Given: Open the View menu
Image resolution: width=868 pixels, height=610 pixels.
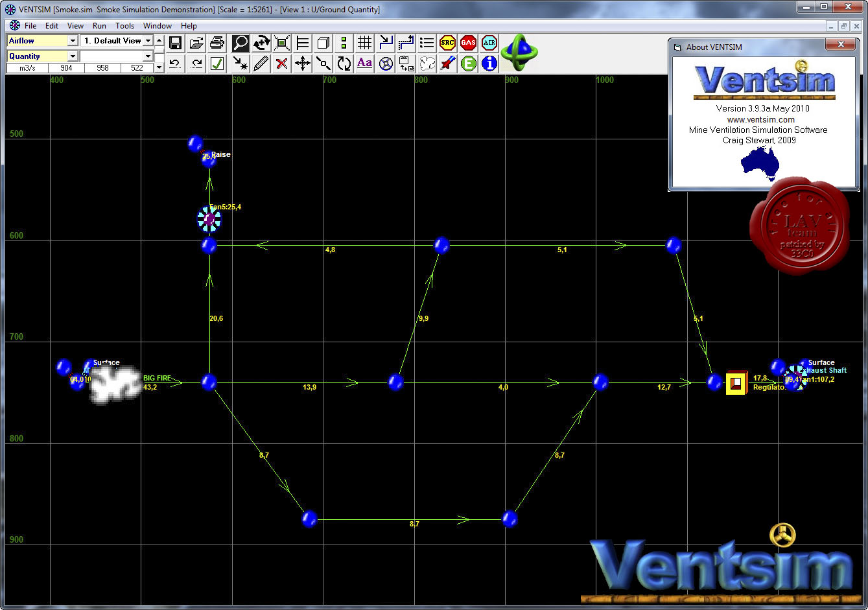Looking at the screenshot, I should (75, 26).
